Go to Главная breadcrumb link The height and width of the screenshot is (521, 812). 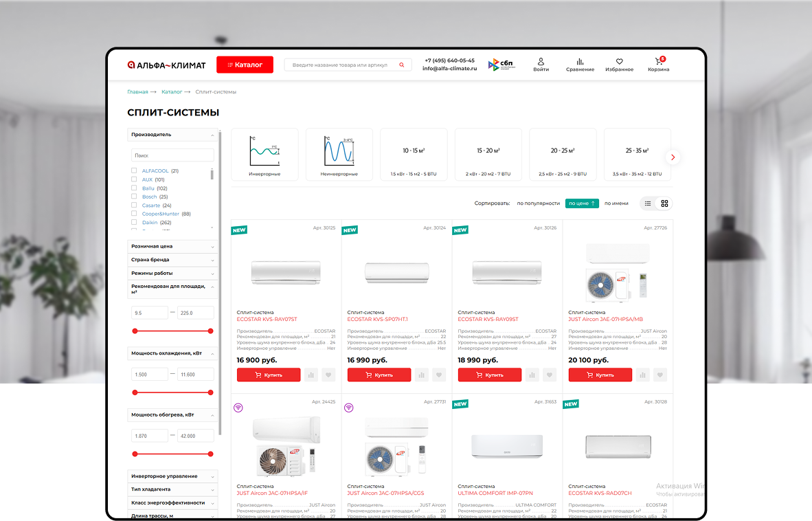(x=138, y=91)
